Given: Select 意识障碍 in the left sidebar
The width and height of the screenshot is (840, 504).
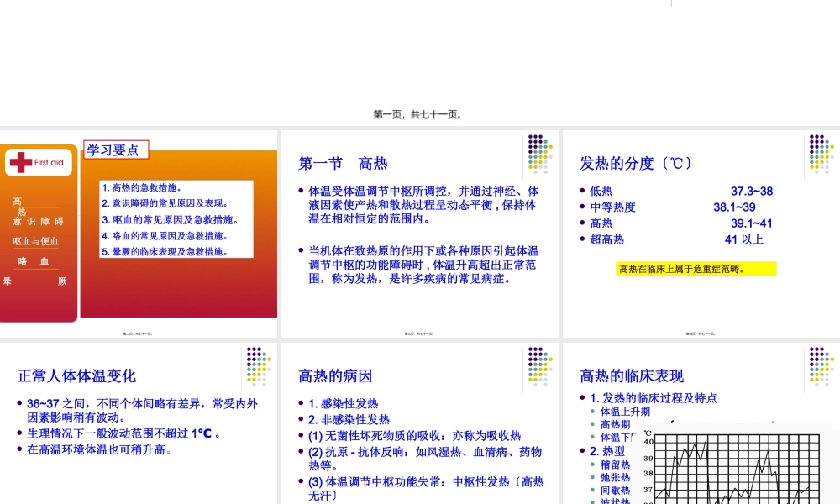Looking at the screenshot, I should (39, 220).
